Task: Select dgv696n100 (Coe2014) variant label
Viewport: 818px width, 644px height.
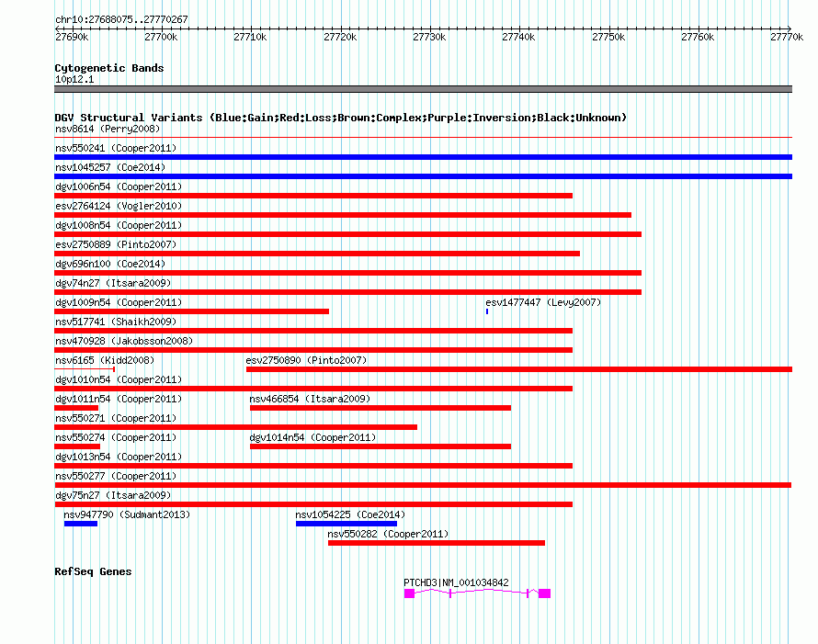Action: point(110,264)
